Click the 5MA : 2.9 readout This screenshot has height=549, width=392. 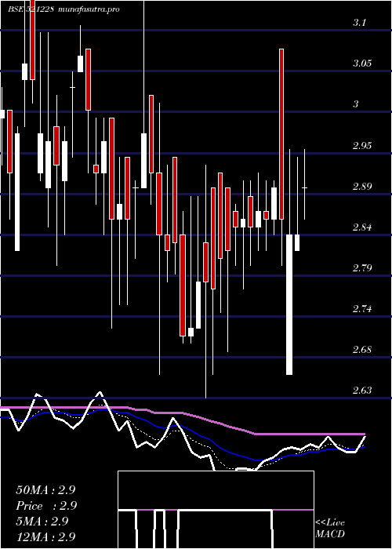point(44,522)
